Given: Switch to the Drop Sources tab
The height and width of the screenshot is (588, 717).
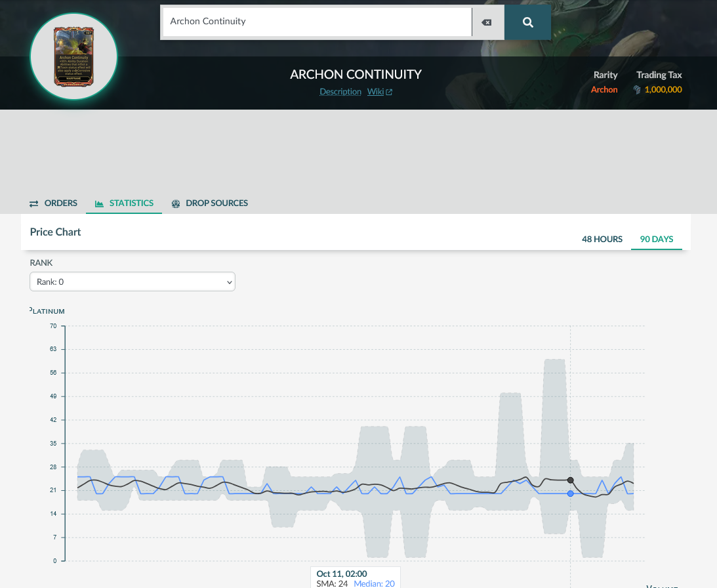Looking at the screenshot, I should pos(209,203).
